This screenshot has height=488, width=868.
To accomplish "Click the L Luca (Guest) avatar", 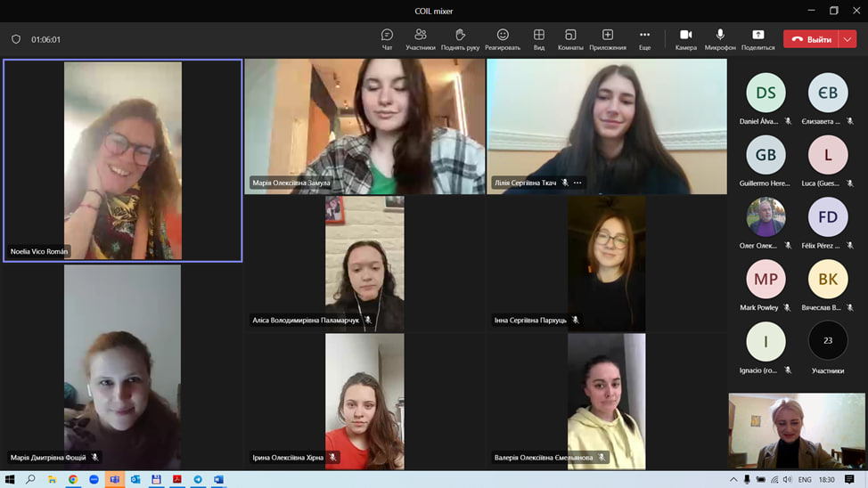I will pos(828,155).
